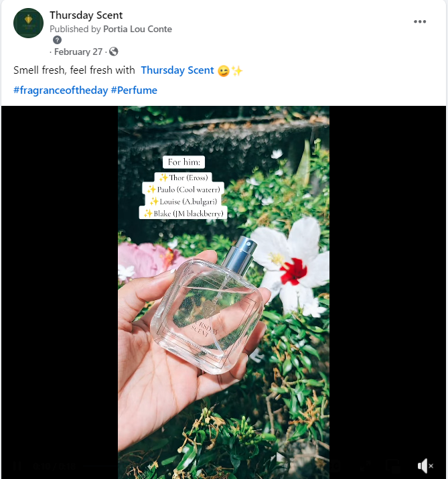Click the February 27 post timestamp
The image size is (448, 479).
79,52
